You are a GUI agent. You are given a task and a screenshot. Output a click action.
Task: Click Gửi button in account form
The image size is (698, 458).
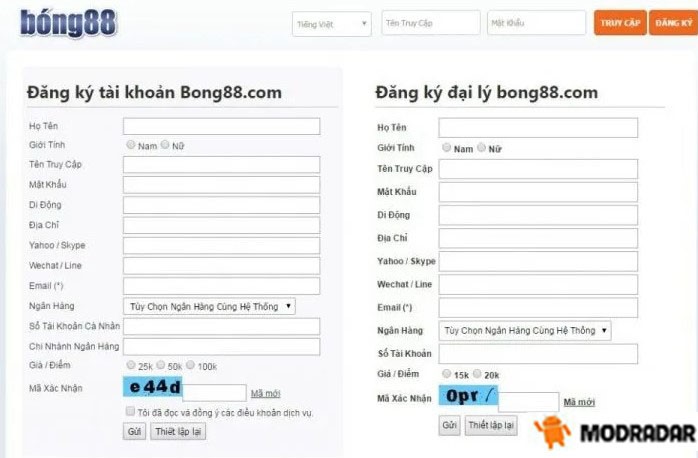tap(134, 431)
